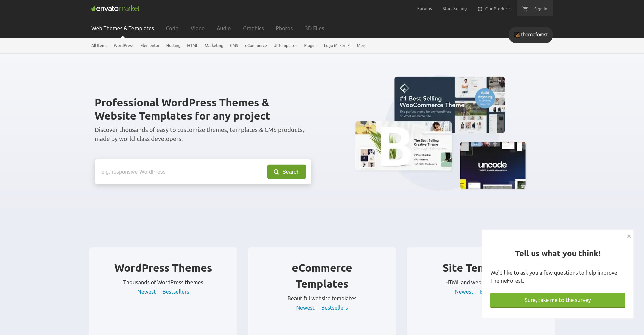Open Newest under Site Templates
This screenshot has height=335, width=644.
pyautogui.click(x=464, y=292)
